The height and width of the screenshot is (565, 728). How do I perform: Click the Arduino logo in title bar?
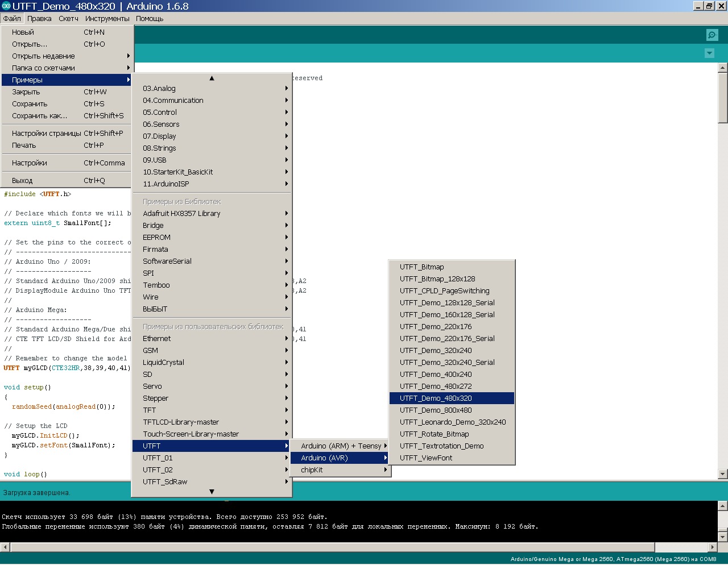pyautogui.click(x=6, y=6)
